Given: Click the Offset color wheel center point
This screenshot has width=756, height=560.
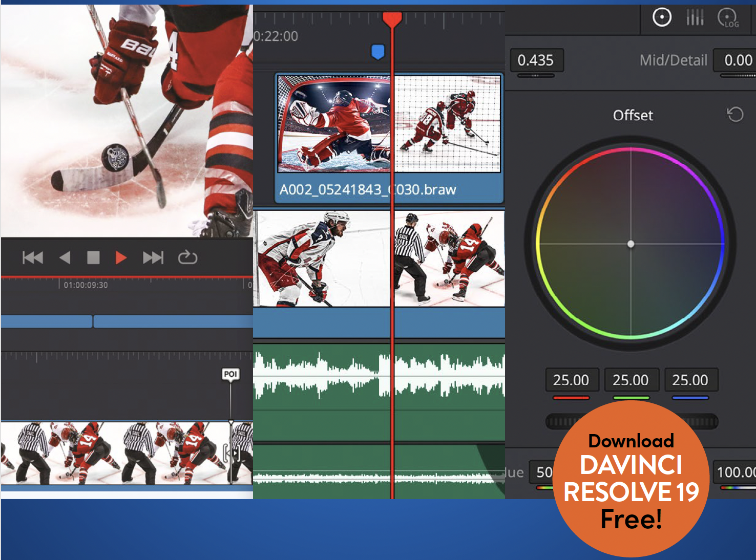Looking at the screenshot, I should tap(631, 244).
